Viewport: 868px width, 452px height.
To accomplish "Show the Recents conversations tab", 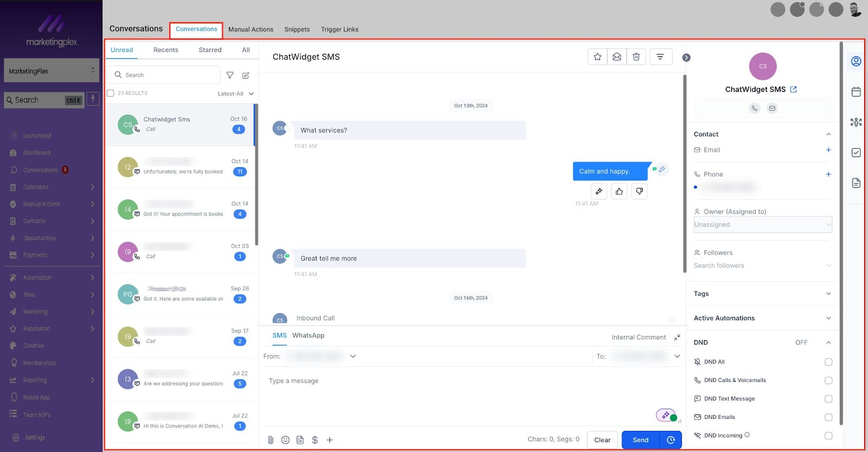I will [165, 50].
